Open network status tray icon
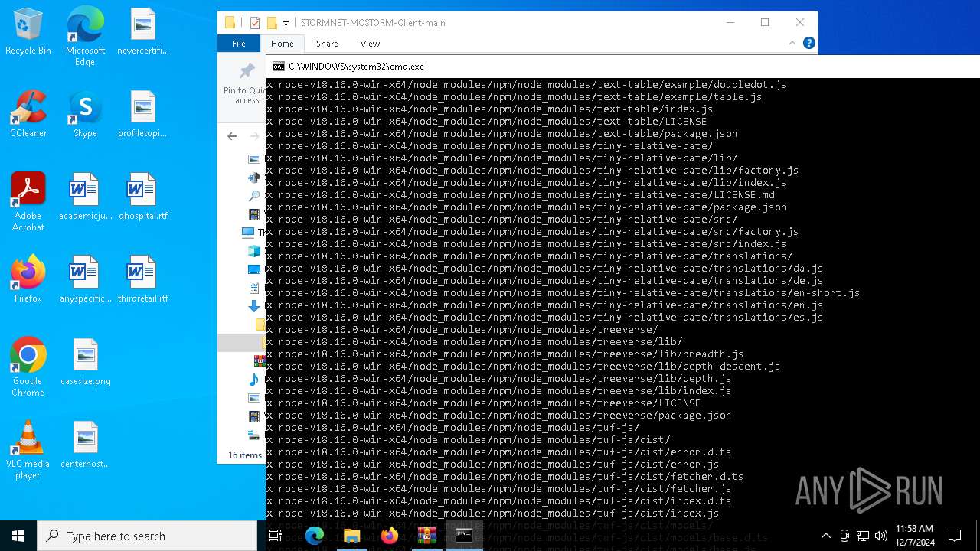Image resolution: width=980 pixels, height=551 pixels. click(x=863, y=536)
